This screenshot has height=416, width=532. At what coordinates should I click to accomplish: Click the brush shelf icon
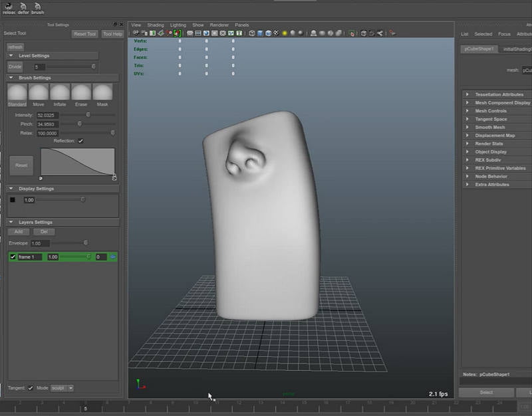[x=38, y=7]
